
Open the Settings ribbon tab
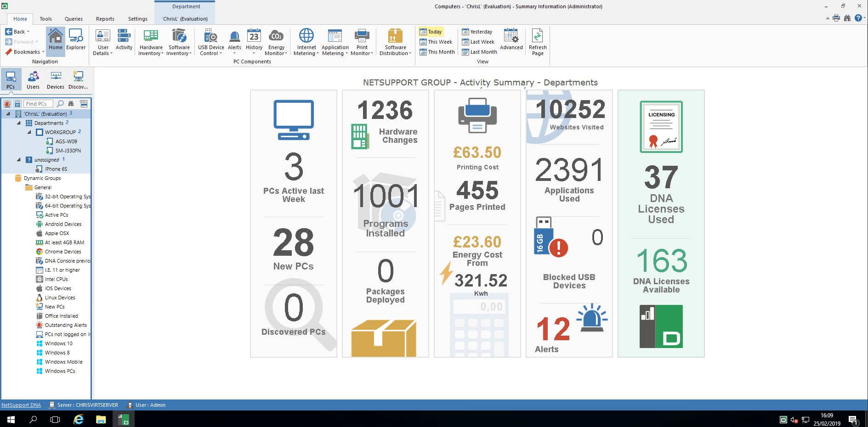[137, 19]
